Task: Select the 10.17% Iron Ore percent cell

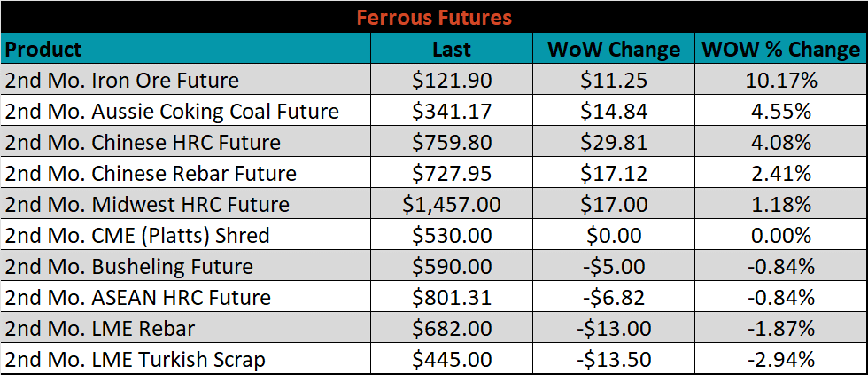Action: point(781,80)
